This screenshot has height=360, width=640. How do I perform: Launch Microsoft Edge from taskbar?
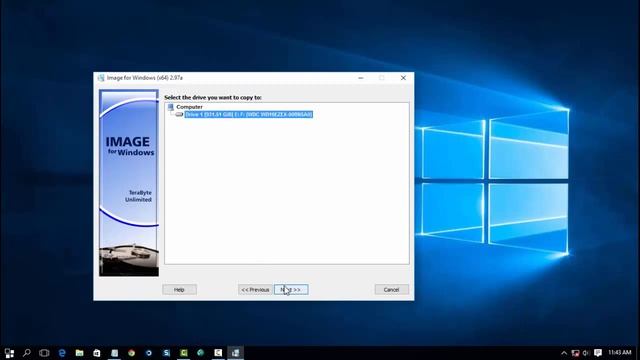[62, 353]
